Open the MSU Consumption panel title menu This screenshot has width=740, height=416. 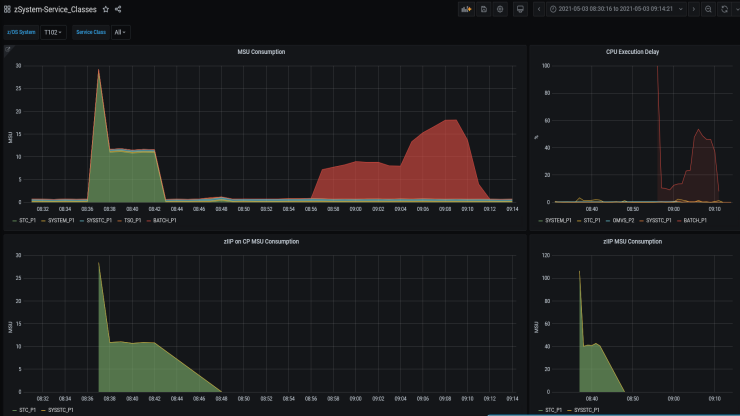261,51
